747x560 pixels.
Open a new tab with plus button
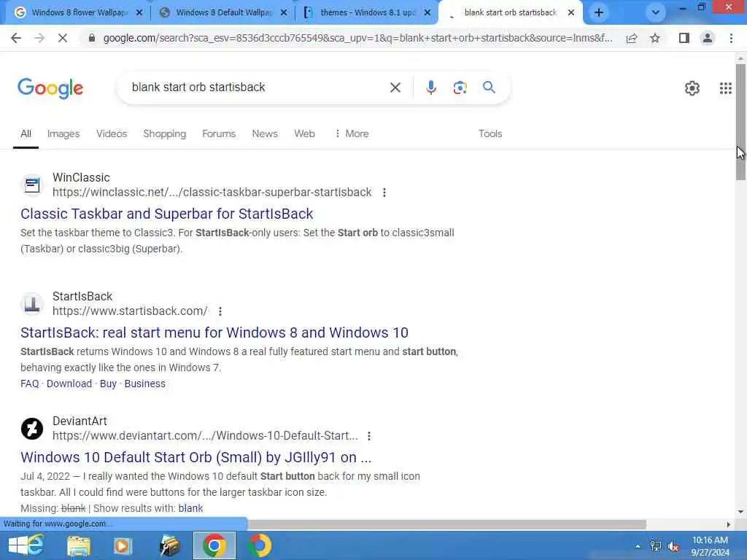599,13
